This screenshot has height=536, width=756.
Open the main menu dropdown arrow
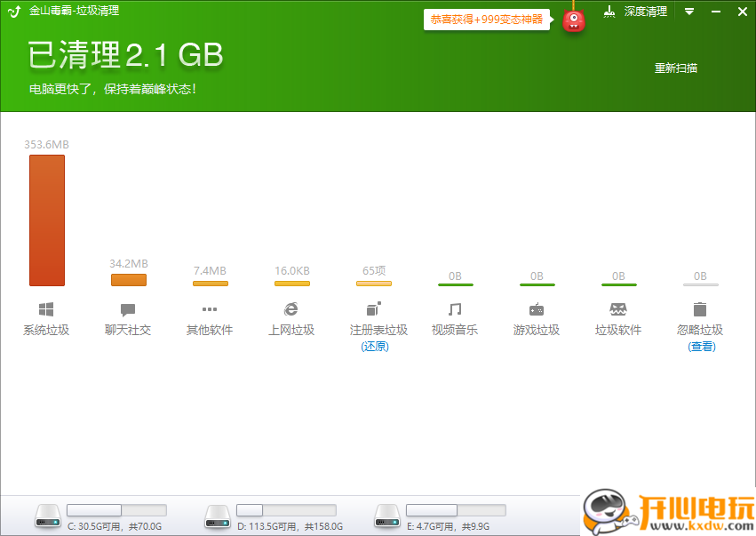pos(689,12)
